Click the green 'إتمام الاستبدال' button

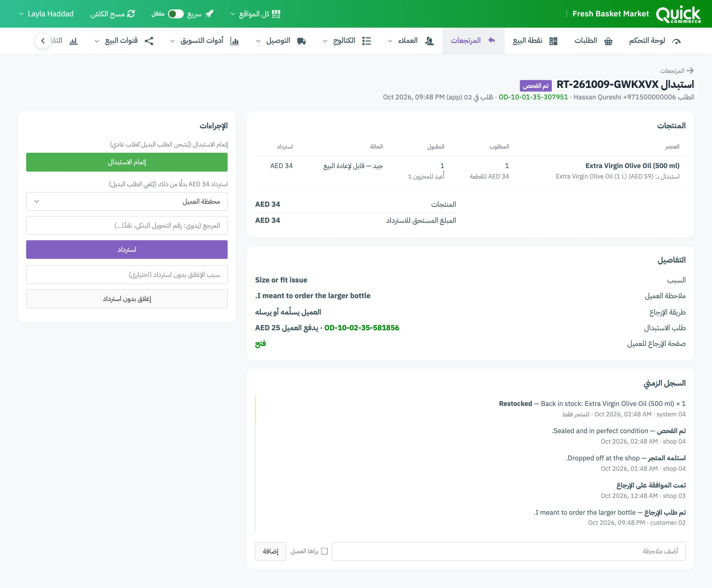[x=127, y=162]
